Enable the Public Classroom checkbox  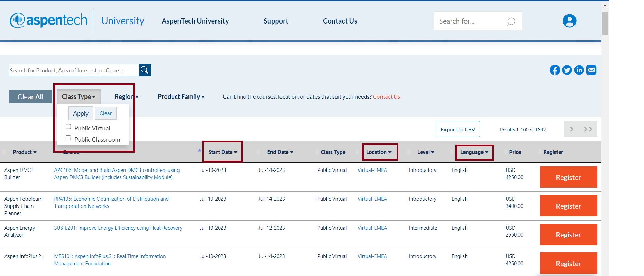click(x=68, y=138)
